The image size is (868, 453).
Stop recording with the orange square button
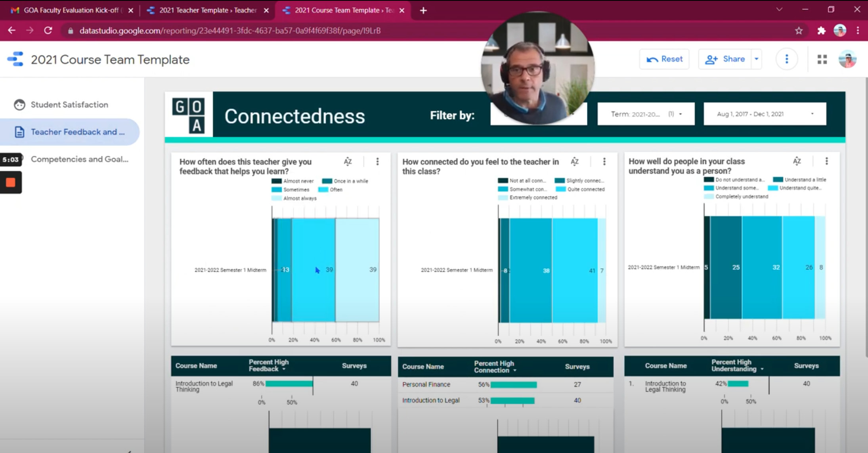coord(11,182)
